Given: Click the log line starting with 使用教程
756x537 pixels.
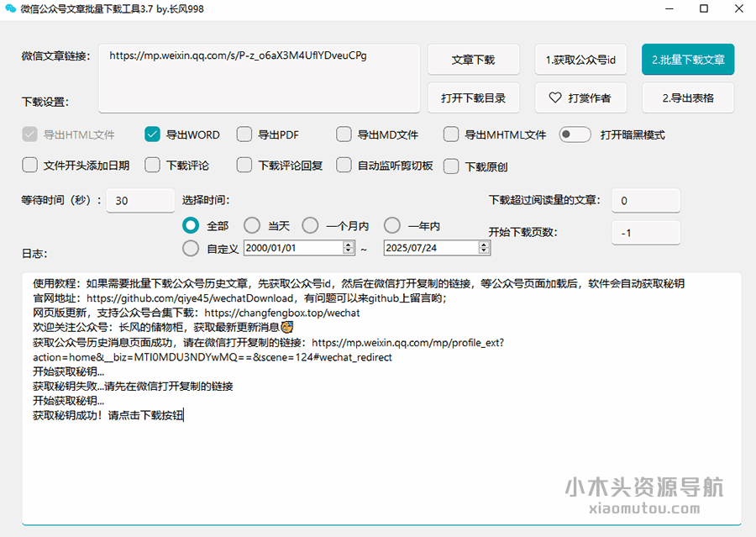Looking at the screenshot, I should (x=359, y=283).
